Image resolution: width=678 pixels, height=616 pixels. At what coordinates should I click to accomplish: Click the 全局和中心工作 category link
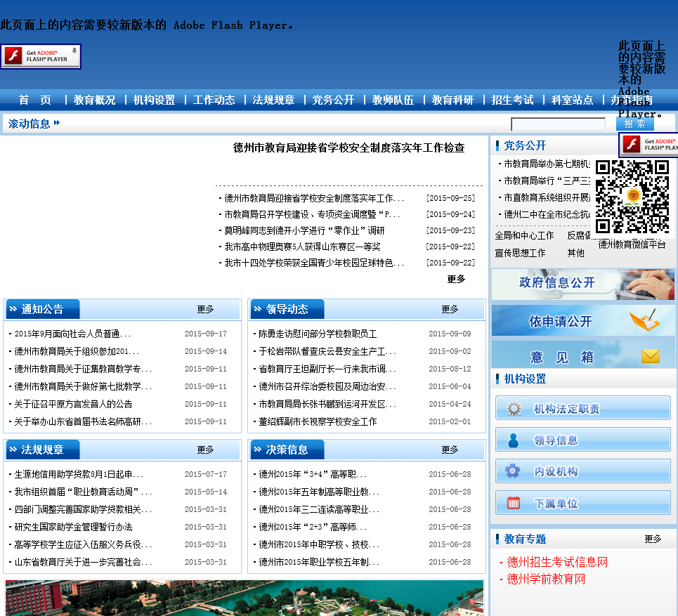click(524, 235)
